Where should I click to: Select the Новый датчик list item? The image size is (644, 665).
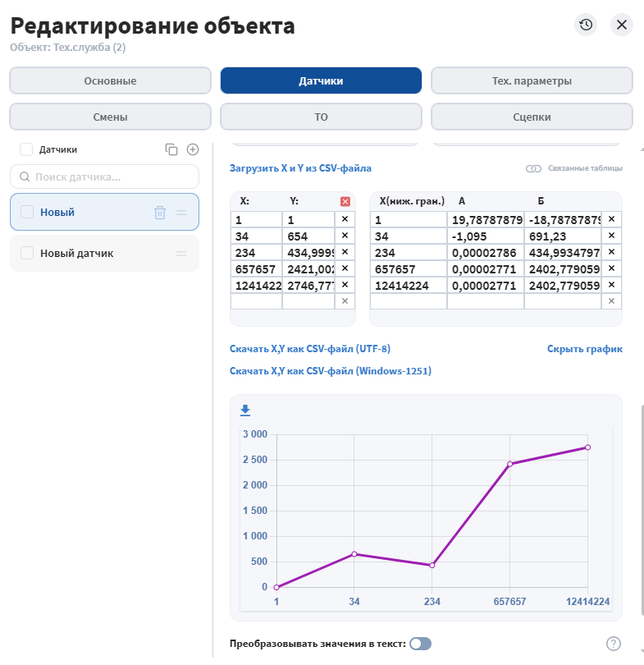pyautogui.click(x=104, y=253)
